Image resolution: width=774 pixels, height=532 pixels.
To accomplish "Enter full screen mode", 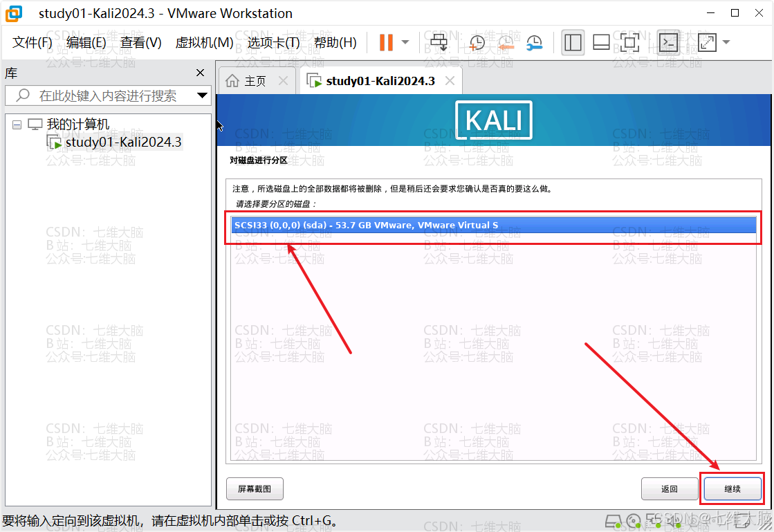I will [x=629, y=42].
